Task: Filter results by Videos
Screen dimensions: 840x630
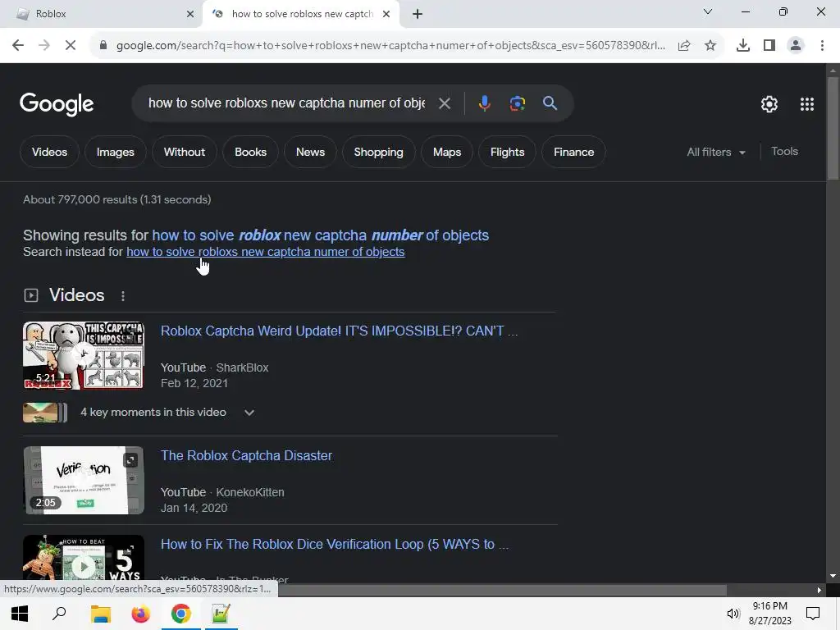Action: [49, 152]
